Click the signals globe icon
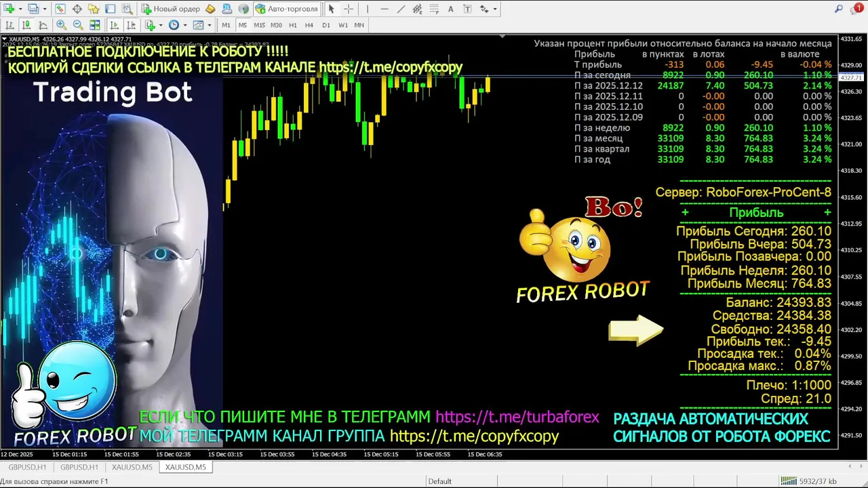This screenshot has width=868, height=488. coord(243,9)
